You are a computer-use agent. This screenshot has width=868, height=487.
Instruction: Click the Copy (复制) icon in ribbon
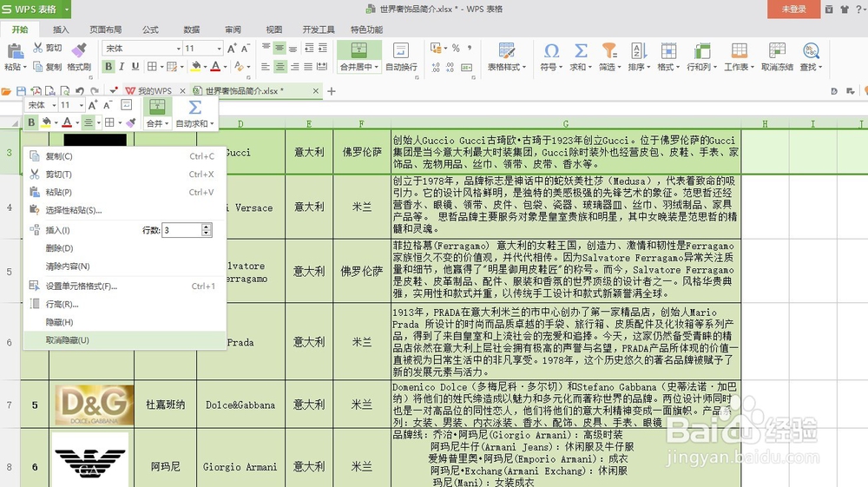(x=37, y=67)
